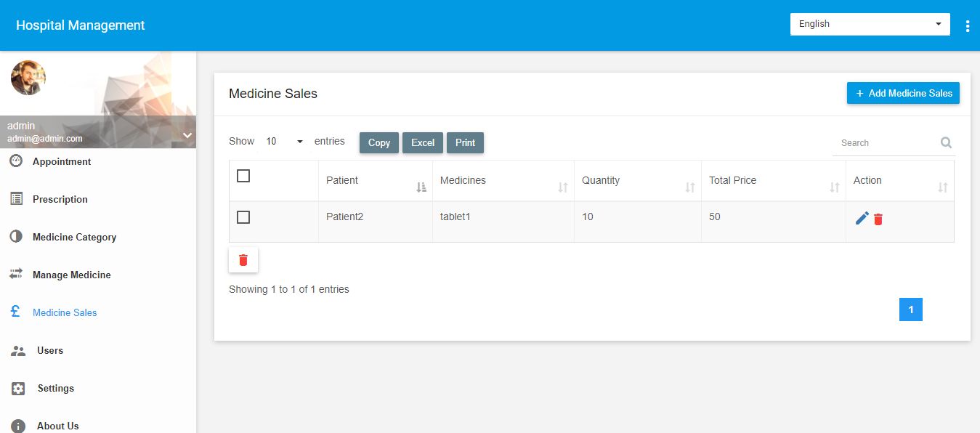980x433 pixels.
Task: Open the three-dot menu in header
Action: pyautogui.click(x=968, y=26)
